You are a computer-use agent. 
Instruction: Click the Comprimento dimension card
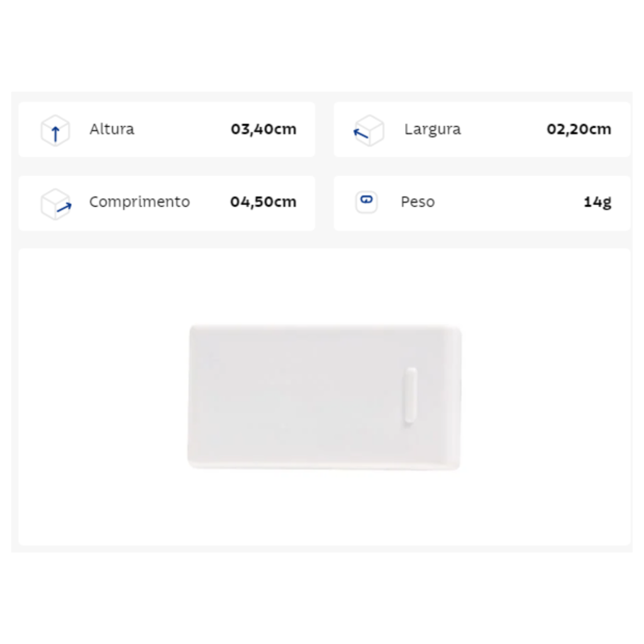pos(167,203)
